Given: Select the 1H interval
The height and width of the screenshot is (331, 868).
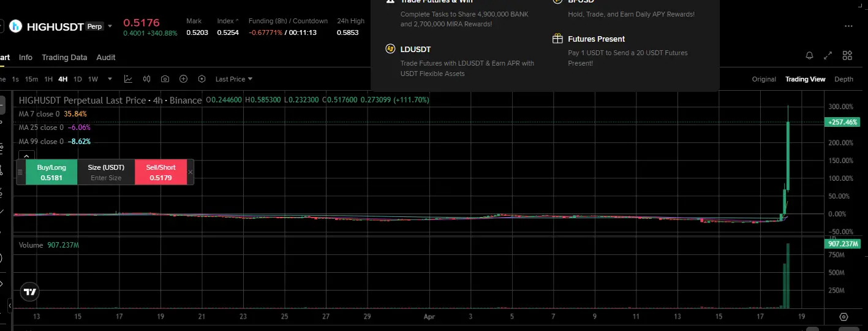Looking at the screenshot, I should pyautogui.click(x=48, y=79).
